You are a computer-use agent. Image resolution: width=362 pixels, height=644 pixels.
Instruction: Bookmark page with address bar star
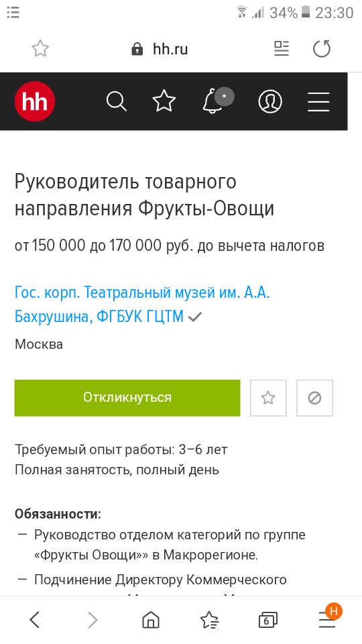40,49
